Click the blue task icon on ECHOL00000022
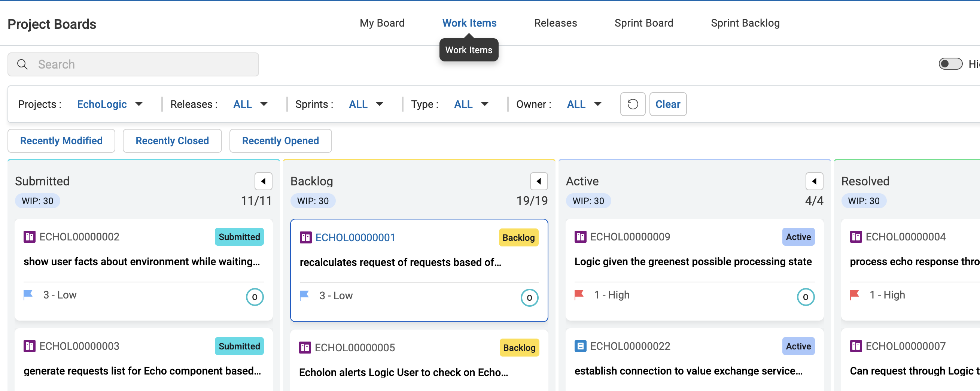 pyautogui.click(x=580, y=346)
